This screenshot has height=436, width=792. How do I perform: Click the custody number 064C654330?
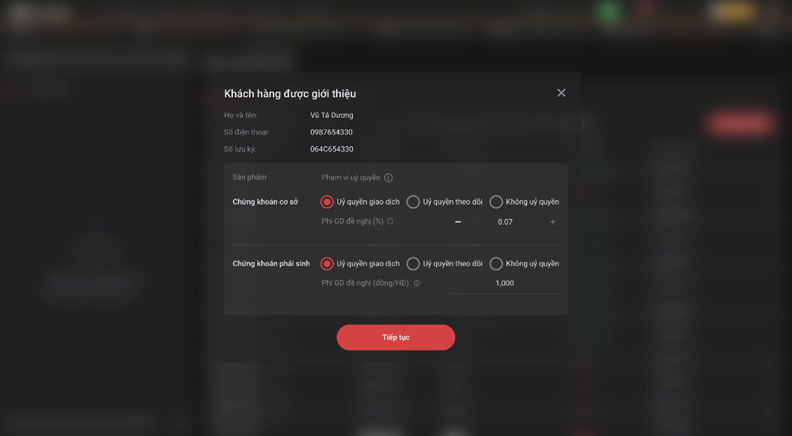tap(331, 149)
